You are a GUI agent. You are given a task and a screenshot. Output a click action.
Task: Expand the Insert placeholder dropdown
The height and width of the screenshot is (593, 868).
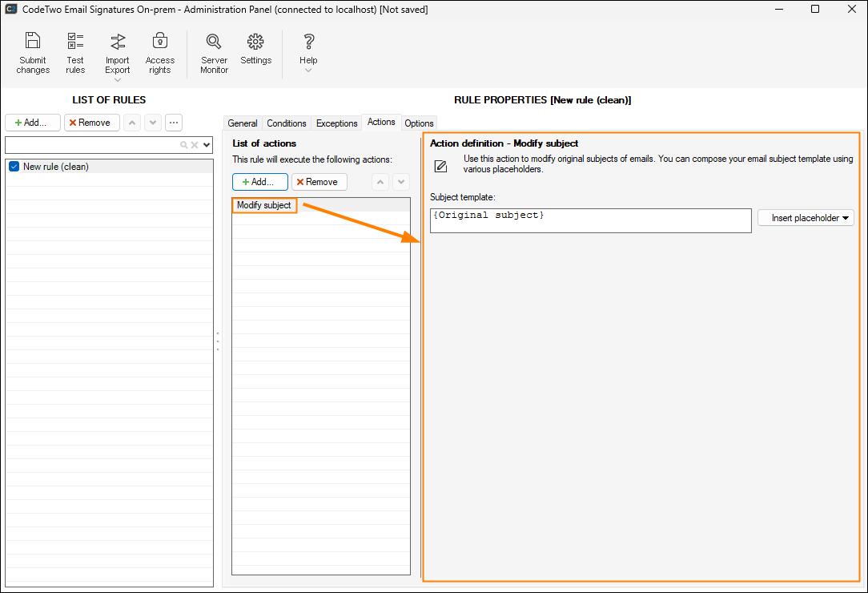806,218
